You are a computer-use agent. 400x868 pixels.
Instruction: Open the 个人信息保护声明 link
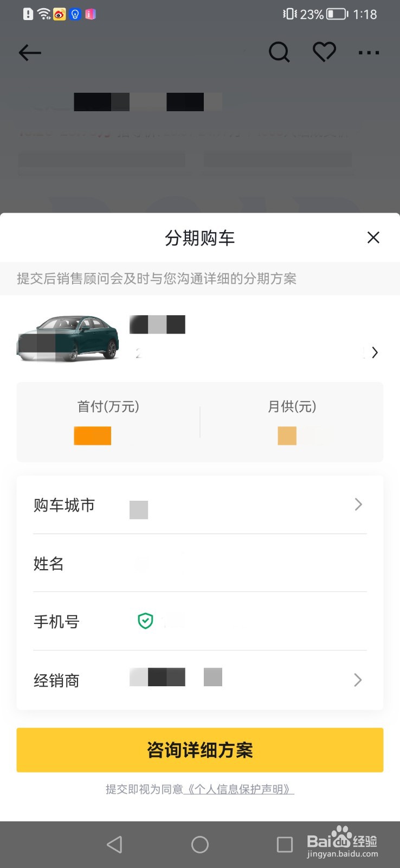(x=239, y=789)
